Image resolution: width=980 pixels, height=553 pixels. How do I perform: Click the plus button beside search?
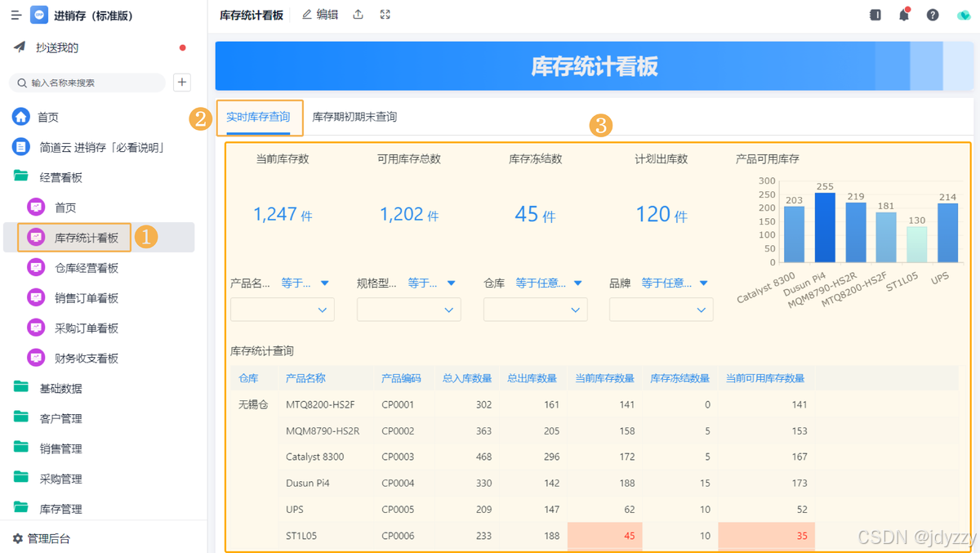(x=182, y=83)
